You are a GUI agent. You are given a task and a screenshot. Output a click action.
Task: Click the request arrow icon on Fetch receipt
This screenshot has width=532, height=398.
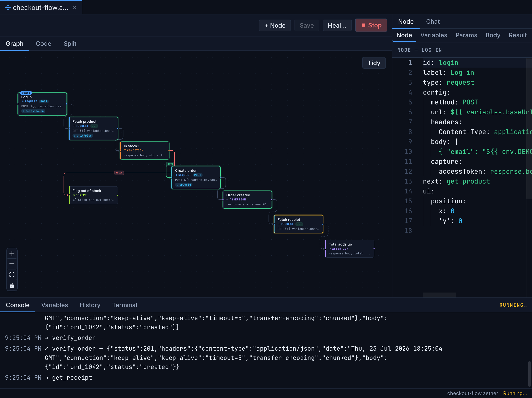tap(279, 224)
